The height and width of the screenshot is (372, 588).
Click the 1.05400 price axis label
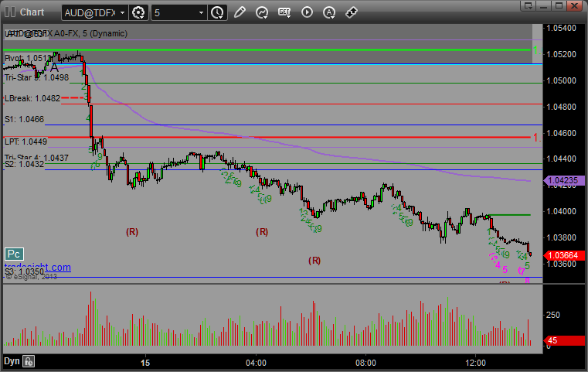pos(562,28)
